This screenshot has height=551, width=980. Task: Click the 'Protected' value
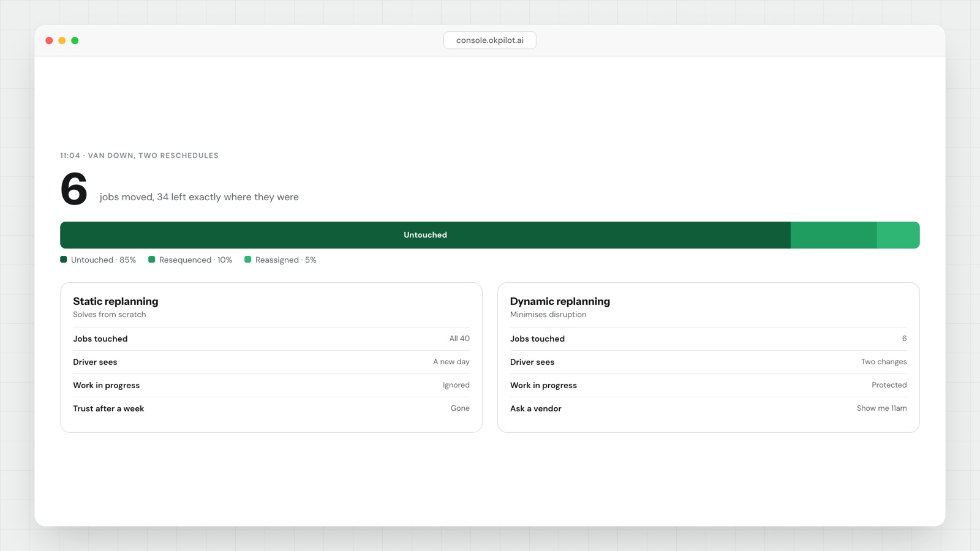889,385
